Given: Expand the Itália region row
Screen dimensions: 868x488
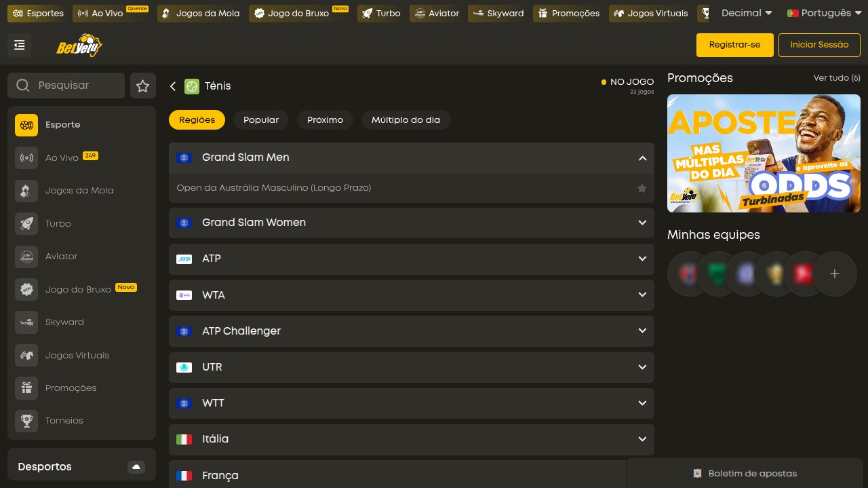Looking at the screenshot, I should pyautogui.click(x=412, y=439).
